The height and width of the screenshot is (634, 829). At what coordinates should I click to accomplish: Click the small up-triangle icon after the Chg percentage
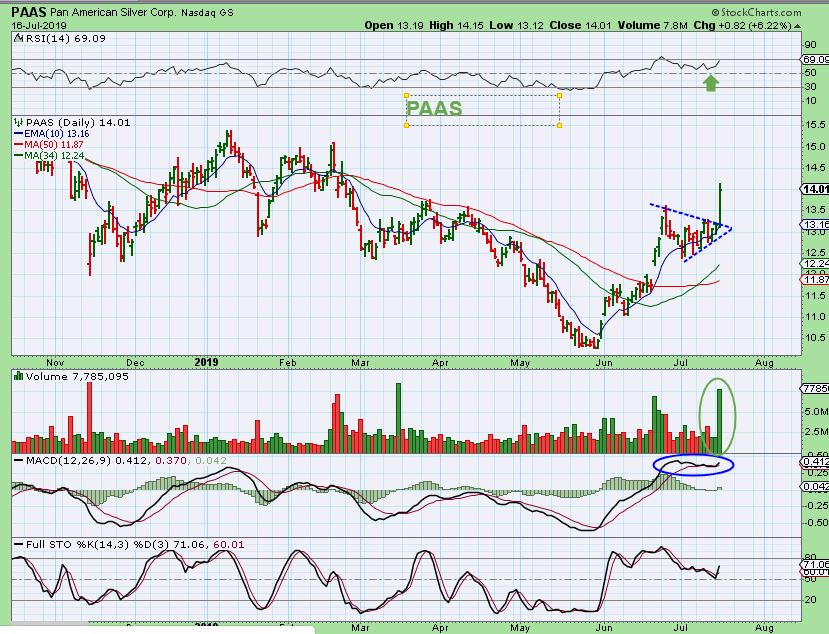pos(797,26)
